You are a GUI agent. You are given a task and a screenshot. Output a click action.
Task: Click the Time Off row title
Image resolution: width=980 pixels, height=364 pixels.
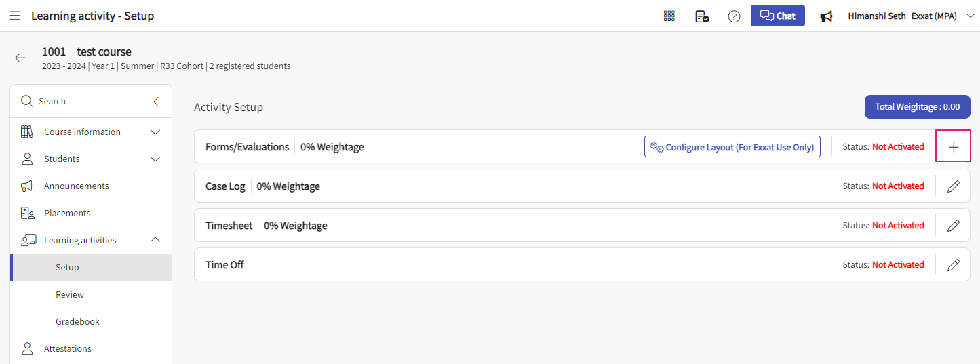coord(224,264)
